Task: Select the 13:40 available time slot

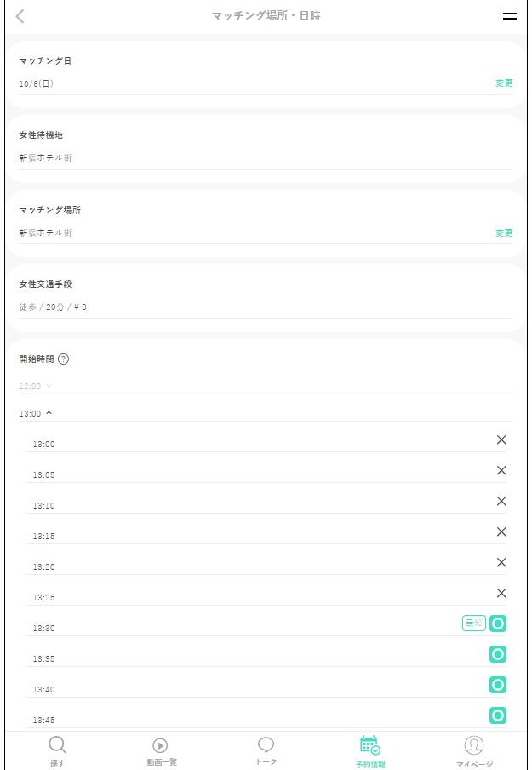Action: [x=498, y=685]
